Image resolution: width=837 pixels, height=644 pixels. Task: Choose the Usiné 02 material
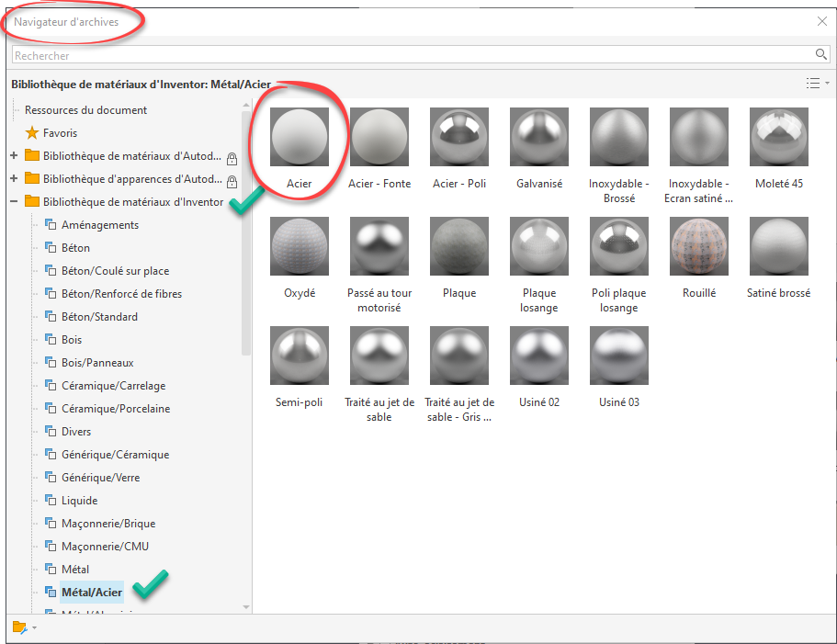click(539, 356)
